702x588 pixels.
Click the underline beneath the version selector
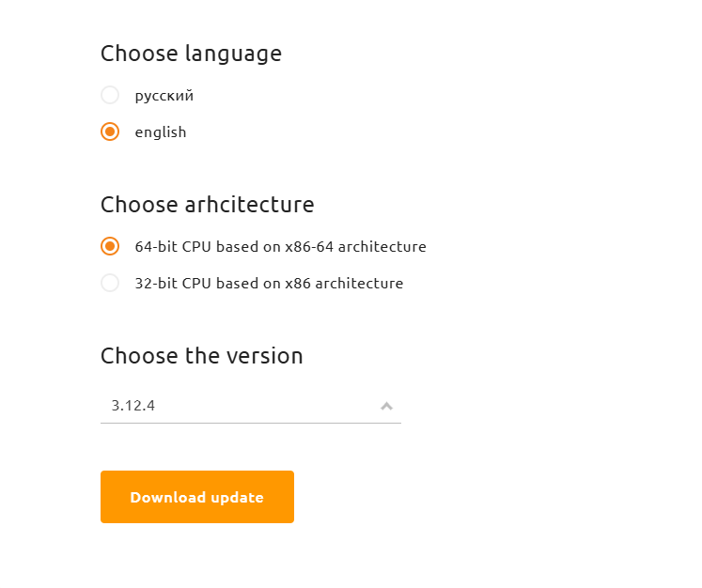coord(251,423)
